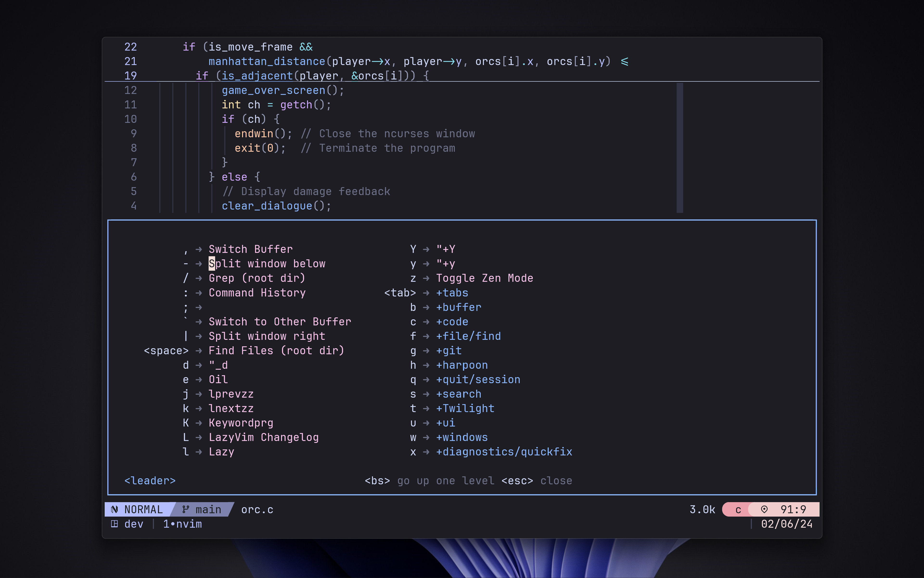Screen dimensions: 924x578
Task: Click the <leader> breadcrumb label
Action: (x=150, y=481)
